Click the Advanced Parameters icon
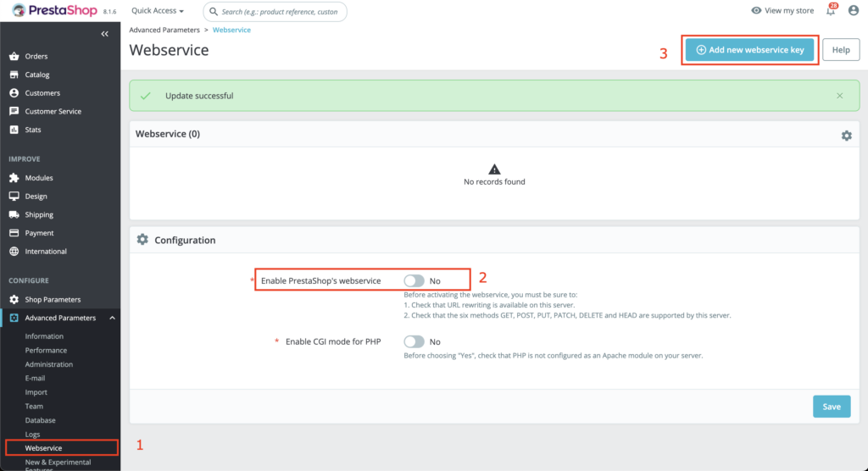868x471 pixels. tap(14, 318)
